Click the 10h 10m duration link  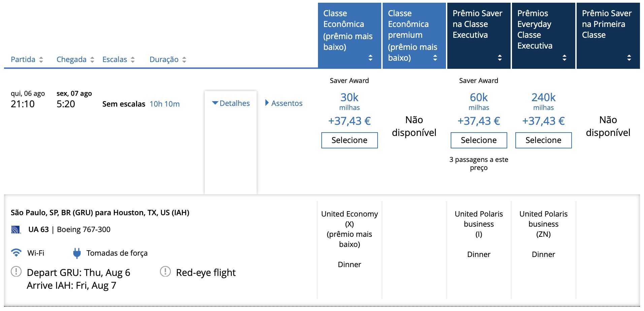(x=165, y=104)
